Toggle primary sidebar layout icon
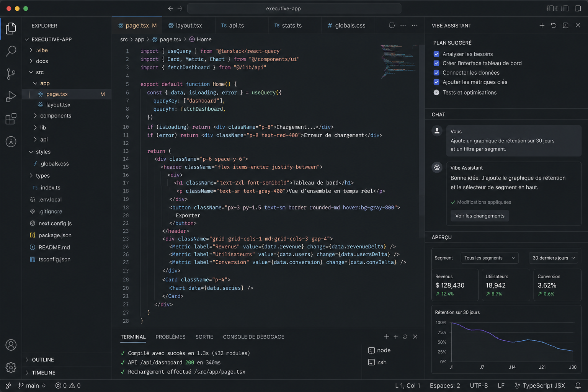Viewport: 588px width, 392px height. coord(550,8)
